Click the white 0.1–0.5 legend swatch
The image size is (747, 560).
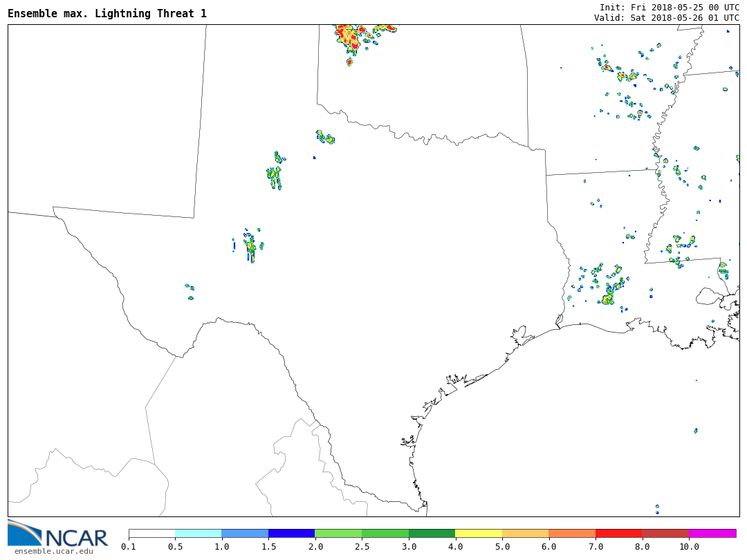[151, 533]
